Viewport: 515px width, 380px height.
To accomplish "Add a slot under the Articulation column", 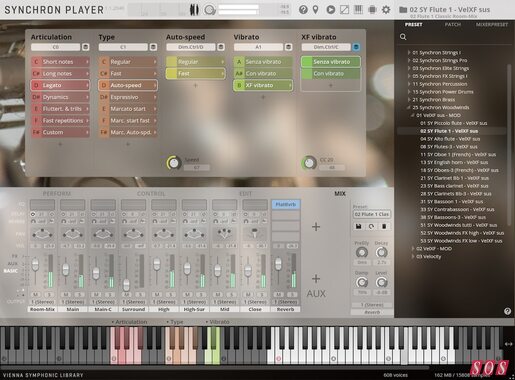I will (60, 144).
